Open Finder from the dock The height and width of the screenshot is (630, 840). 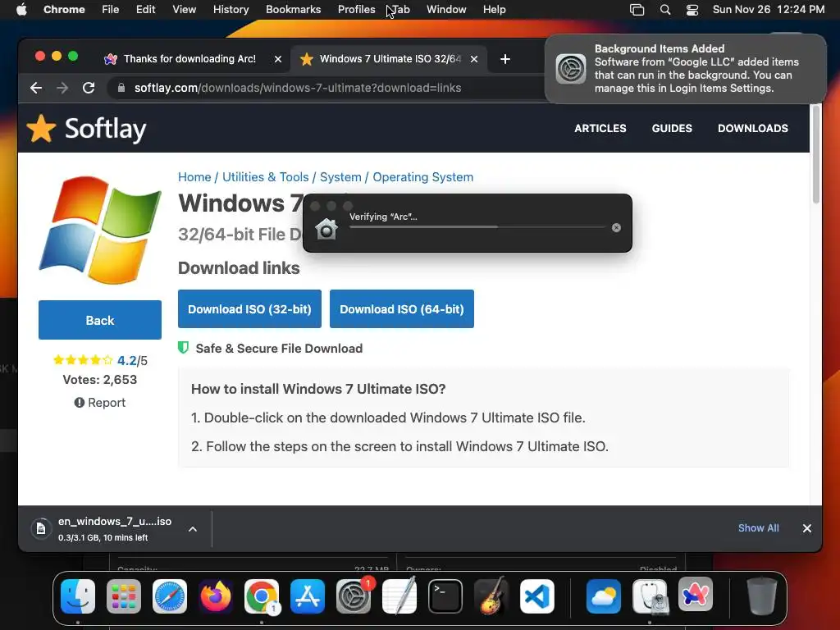[x=78, y=596]
